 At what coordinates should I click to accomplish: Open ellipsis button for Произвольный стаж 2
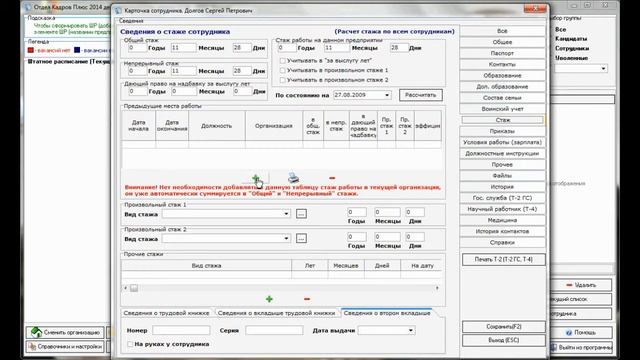(301, 238)
